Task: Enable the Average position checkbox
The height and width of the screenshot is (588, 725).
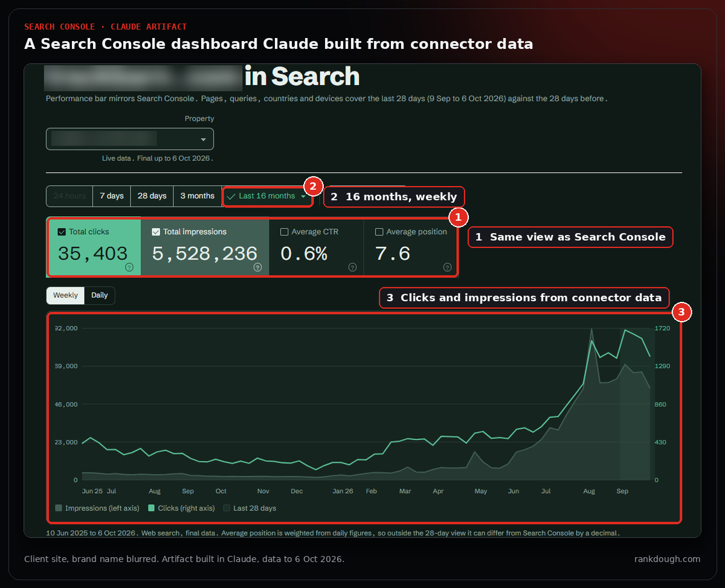Action: pos(379,232)
